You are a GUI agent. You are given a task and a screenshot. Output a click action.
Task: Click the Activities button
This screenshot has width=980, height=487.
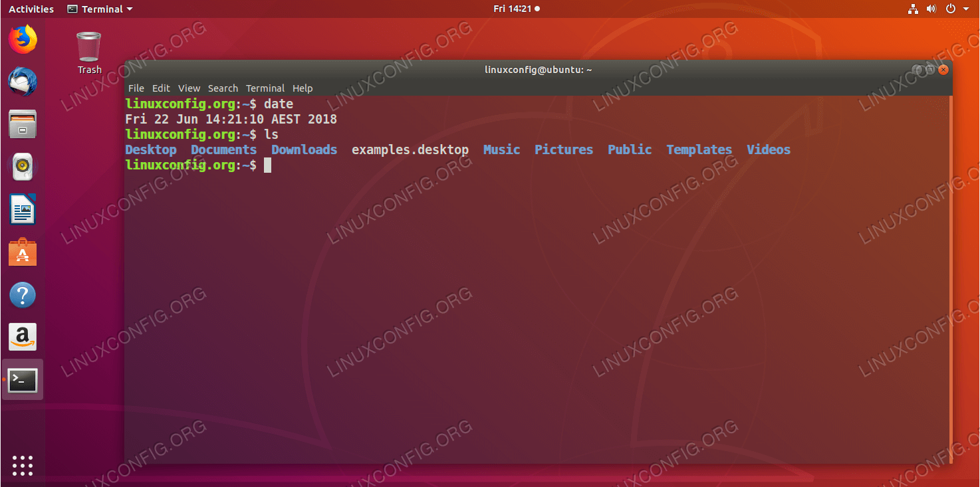click(x=31, y=9)
